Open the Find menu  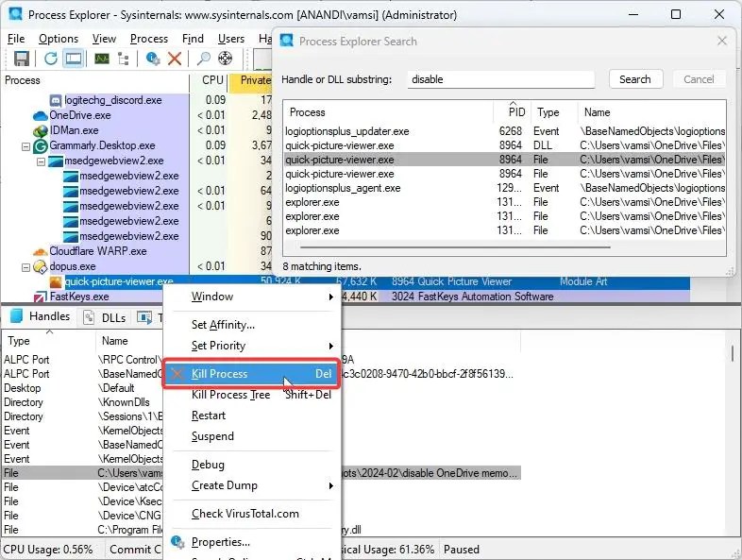pos(194,39)
